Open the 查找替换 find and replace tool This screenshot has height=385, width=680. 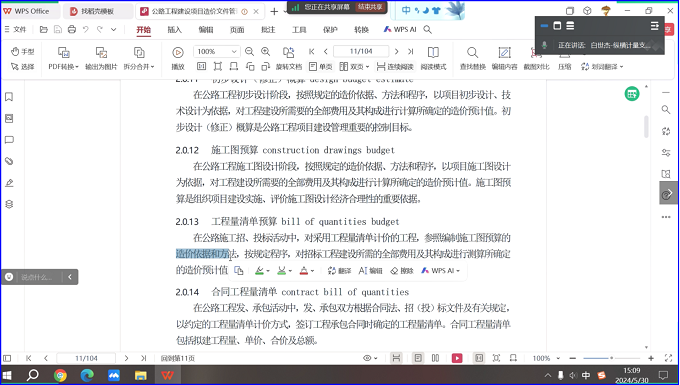[x=473, y=58]
